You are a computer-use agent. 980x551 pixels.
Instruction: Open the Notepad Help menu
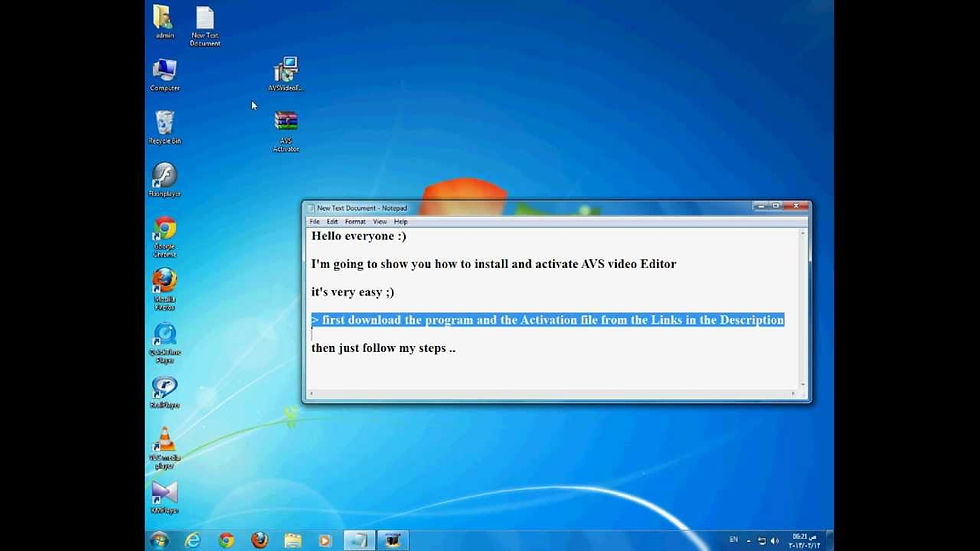point(401,222)
